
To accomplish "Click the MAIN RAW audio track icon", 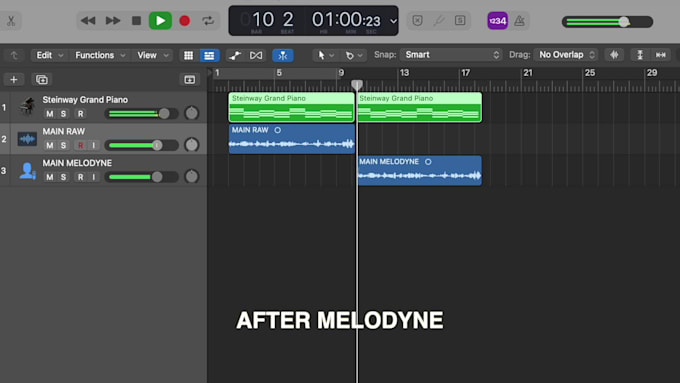I will [x=27, y=139].
